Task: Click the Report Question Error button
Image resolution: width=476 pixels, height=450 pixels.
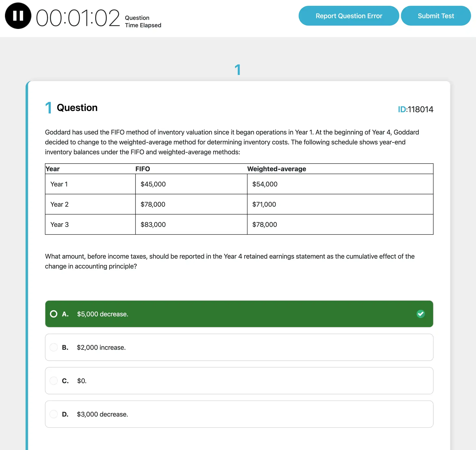Action: click(348, 16)
